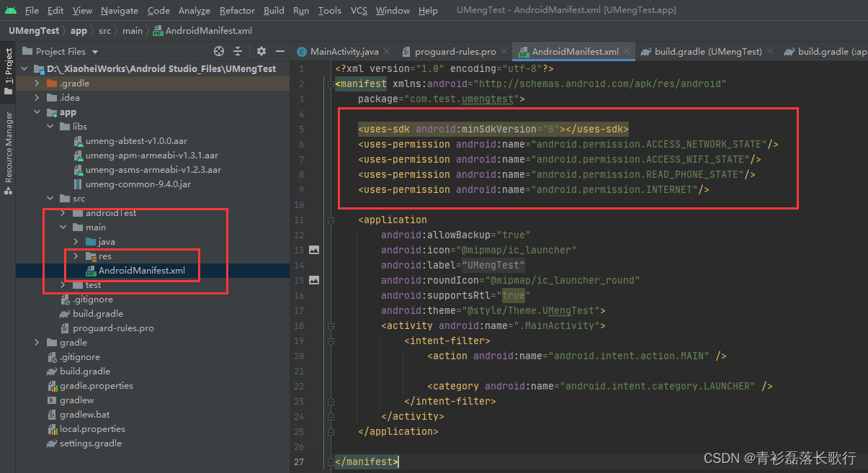The image size is (868, 473).
Task: Collapse the app folder in project tree
Action: coord(37,112)
